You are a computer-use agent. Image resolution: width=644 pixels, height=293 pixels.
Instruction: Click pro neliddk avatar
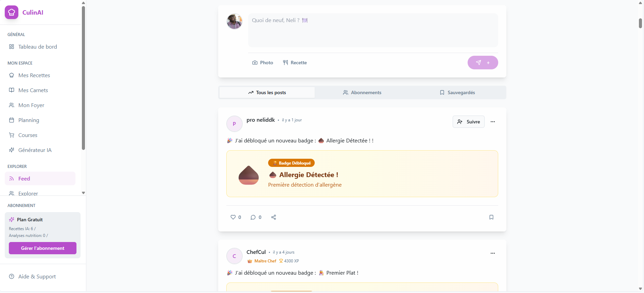pyautogui.click(x=234, y=124)
